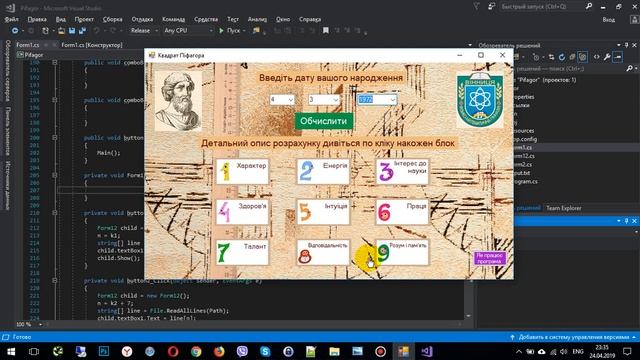Click the Save All toolbar icon
The width and height of the screenshot is (640, 360).
coord(82,31)
